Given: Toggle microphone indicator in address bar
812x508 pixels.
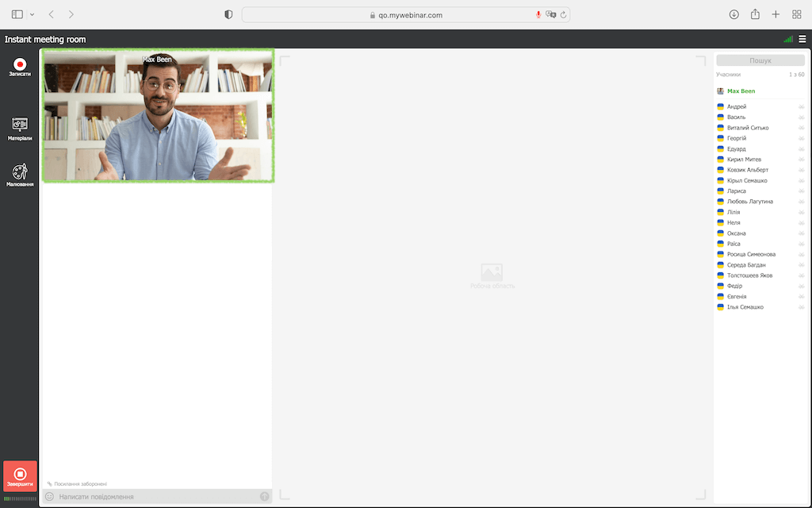Looking at the screenshot, I should pyautogui.click(x=538, y=14).
